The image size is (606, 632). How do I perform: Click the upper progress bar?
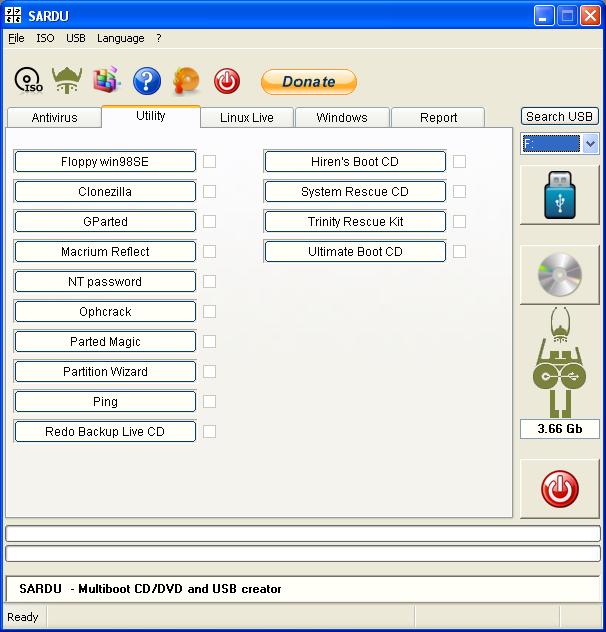click(x=303, y=534)
